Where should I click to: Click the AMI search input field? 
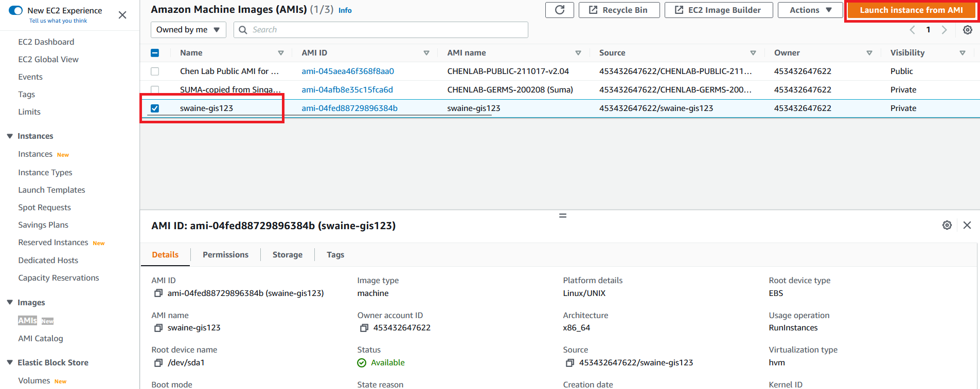381,30
